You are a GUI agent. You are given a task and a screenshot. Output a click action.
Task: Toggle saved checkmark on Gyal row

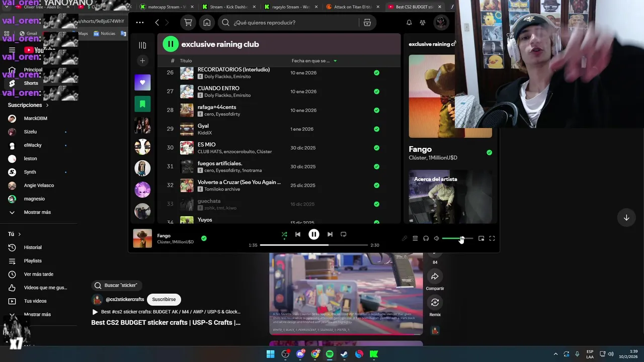tap(376, 129)
